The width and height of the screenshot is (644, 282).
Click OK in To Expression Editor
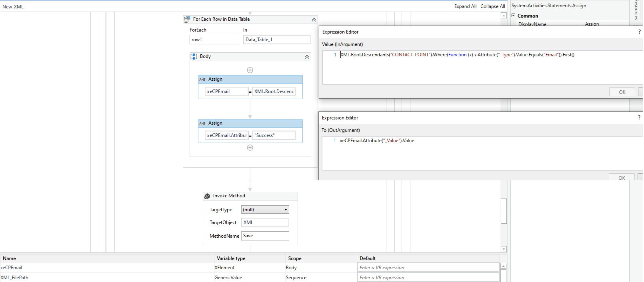pyautogui.click(x=622, y=178)
